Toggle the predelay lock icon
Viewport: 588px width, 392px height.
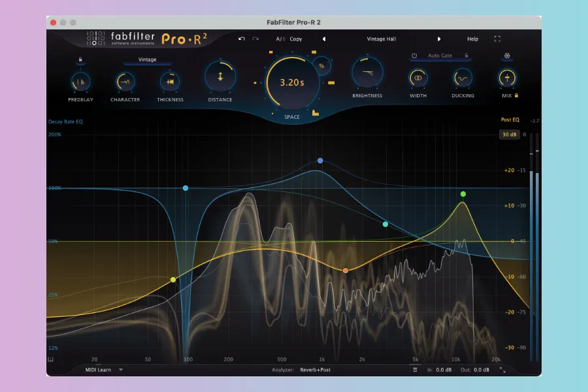point(80,60)
